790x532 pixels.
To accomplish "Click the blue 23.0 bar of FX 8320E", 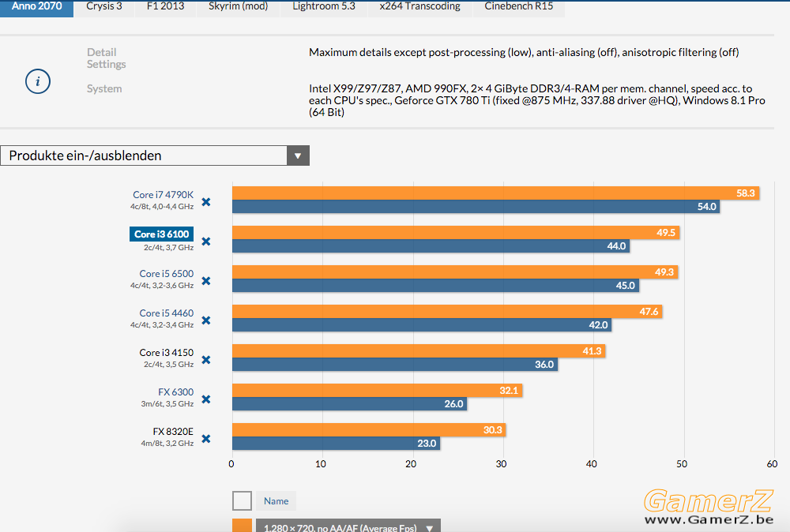I will coord(336,443).
